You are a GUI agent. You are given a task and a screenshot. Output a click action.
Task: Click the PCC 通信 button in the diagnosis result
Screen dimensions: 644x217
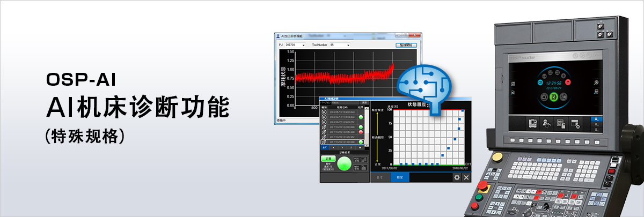[x=361, y=159]
